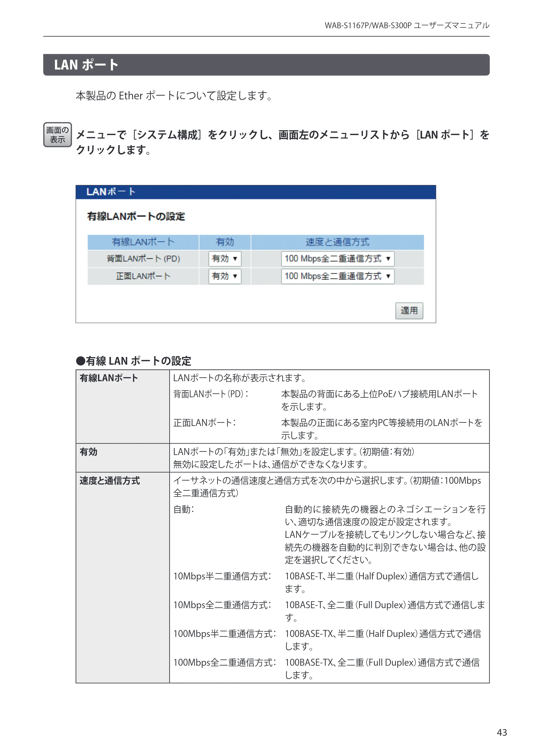Click the 有線LANポート row header in description table
Image resolution: width=533 pixels, height=756 pixels.
[x=109, y=378]
